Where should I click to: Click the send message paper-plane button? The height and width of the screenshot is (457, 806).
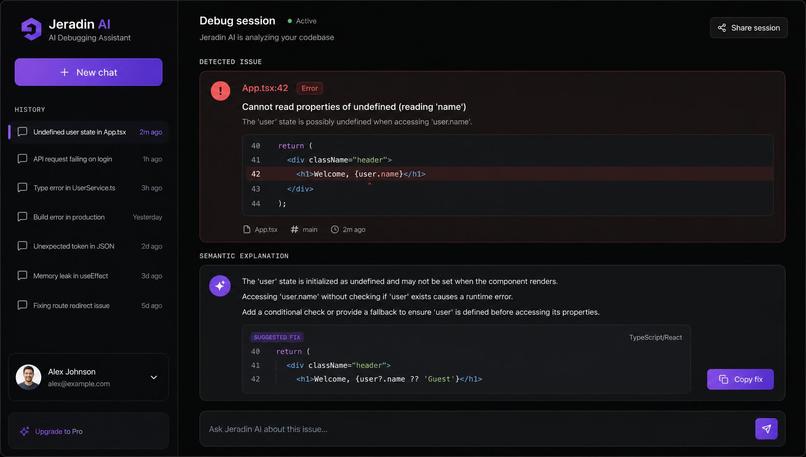coord(766,429)
